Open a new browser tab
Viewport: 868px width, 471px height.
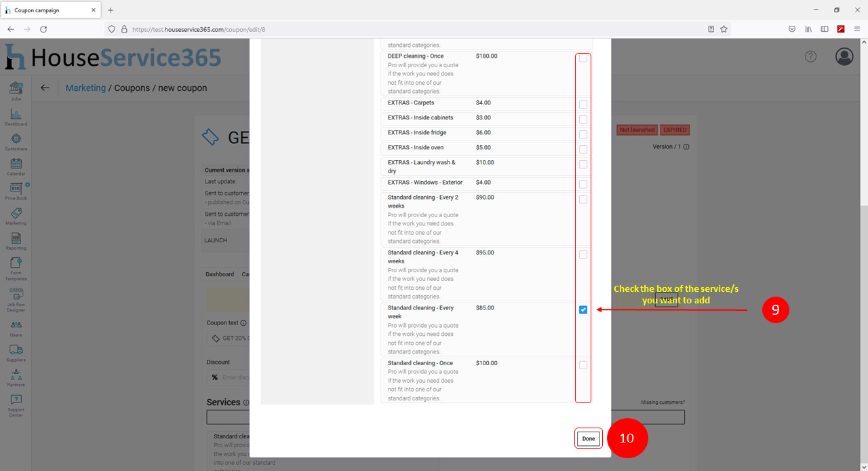pyautogui.click(x=111, y=10)
